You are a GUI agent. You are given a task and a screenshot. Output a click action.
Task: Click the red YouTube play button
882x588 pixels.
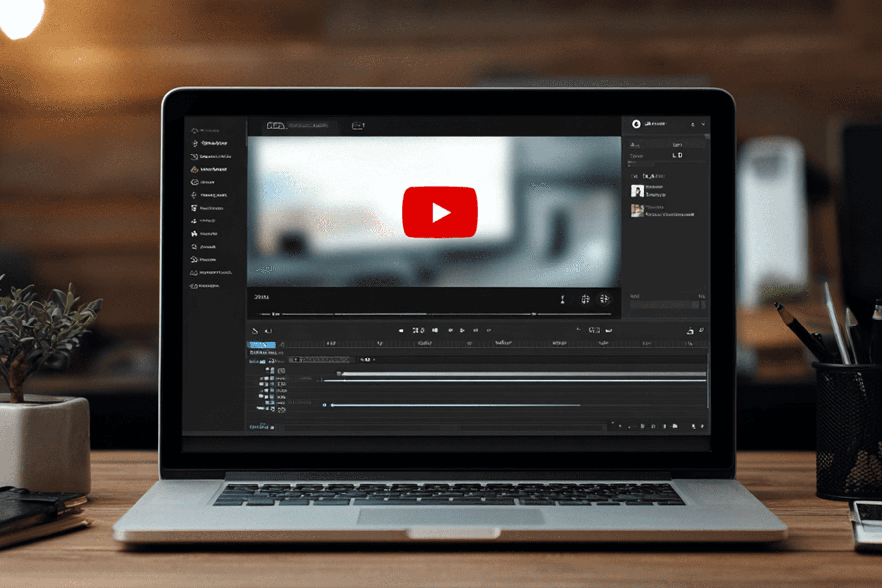click(x=439, y=212)
